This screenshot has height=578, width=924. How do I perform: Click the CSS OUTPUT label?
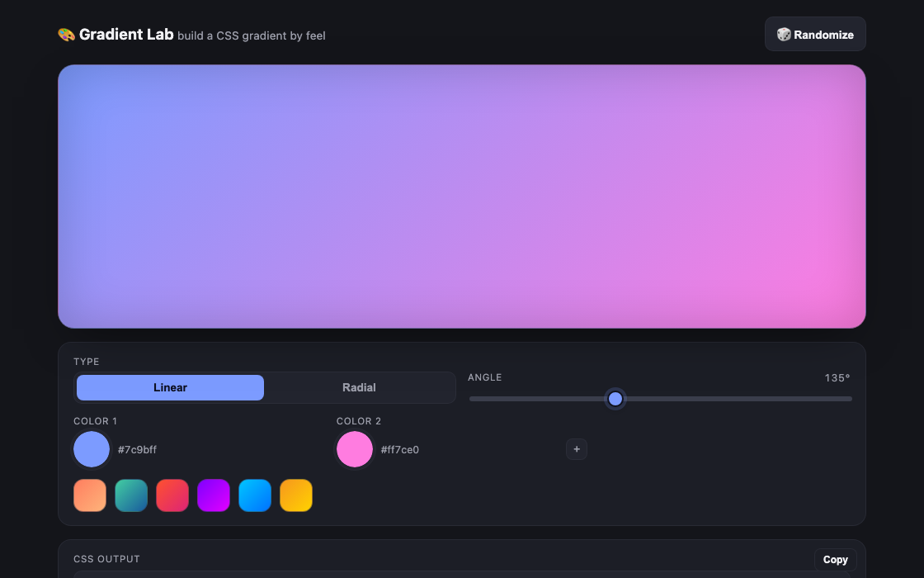[x=106, y=559]
